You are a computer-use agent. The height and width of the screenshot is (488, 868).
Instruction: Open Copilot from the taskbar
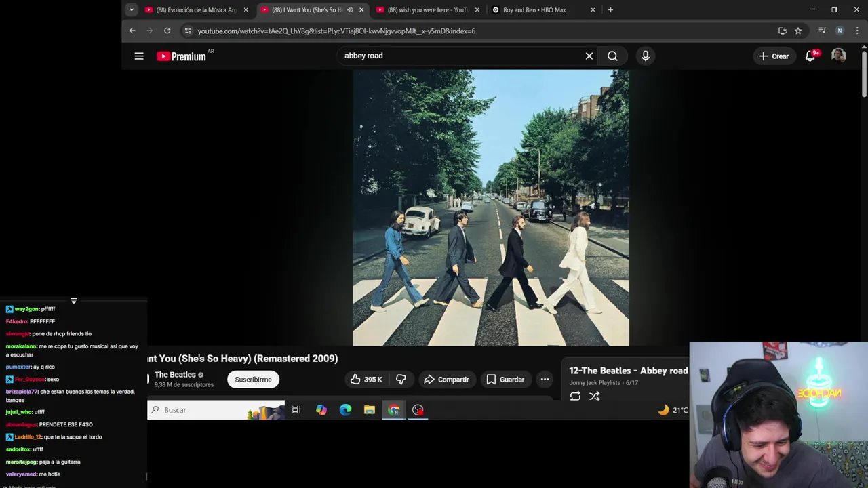(321, 410)
